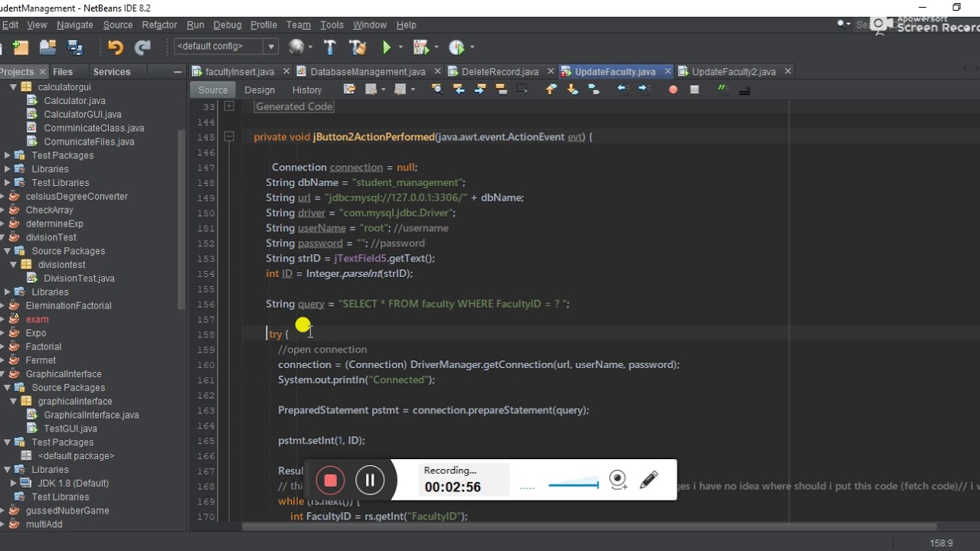The image size is (980, 551).
Task: Click the Find Selection magnifier icon
Action: [x=437, y=90]
